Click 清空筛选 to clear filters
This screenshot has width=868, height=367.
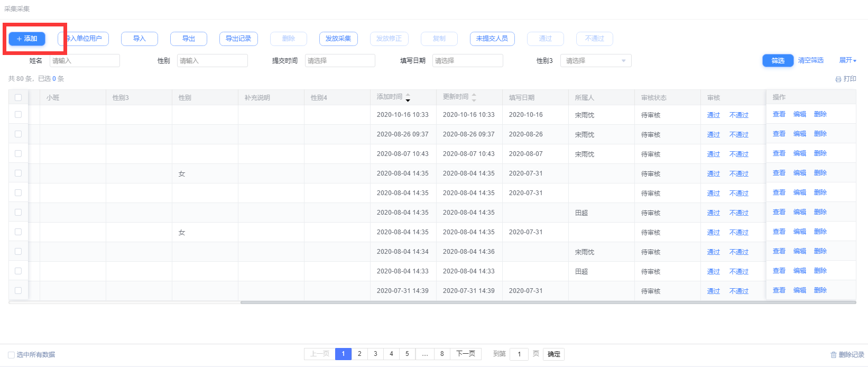(810, 60)
